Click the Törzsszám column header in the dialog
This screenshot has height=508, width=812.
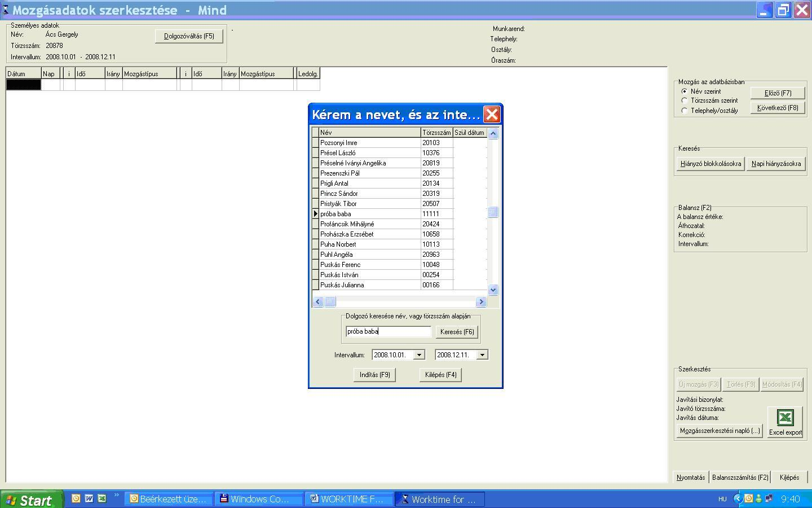click(x=437, y=133)
